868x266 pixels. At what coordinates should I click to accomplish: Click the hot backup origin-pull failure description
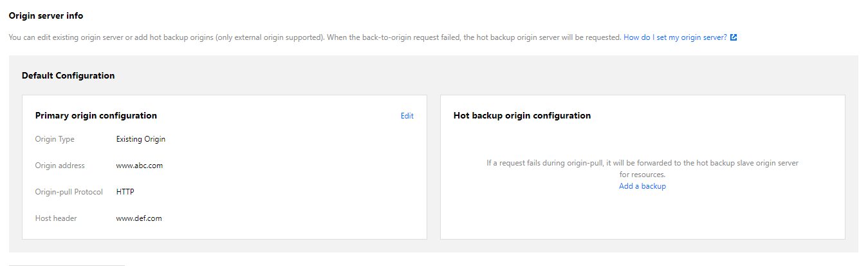pos(642,164)
